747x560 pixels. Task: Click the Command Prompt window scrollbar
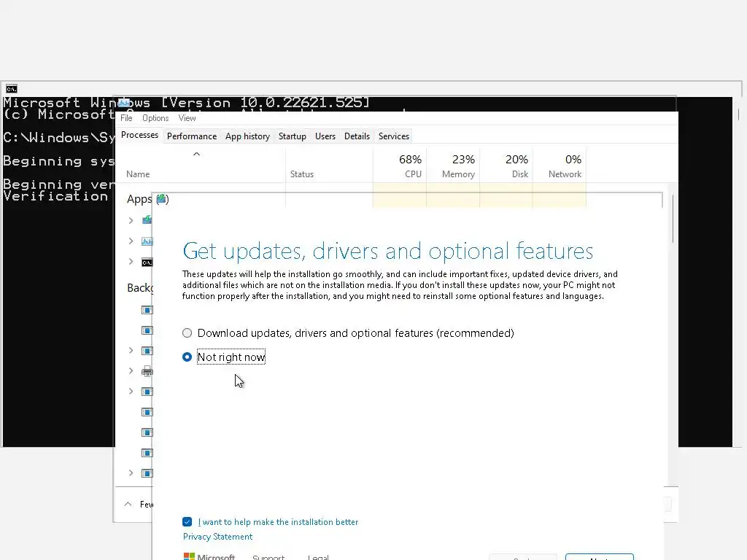pos(739,114)
